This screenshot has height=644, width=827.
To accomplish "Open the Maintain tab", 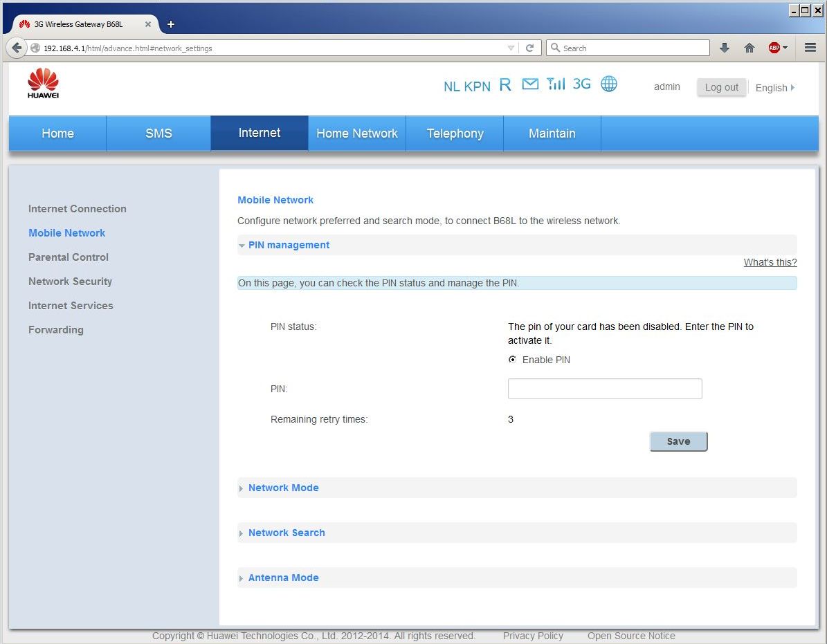I will click(552, 134).
